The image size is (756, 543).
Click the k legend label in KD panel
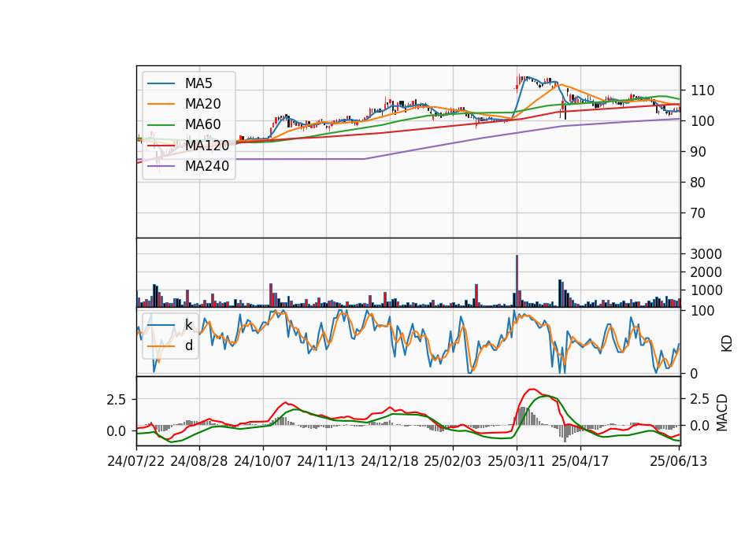pos(188,325)
